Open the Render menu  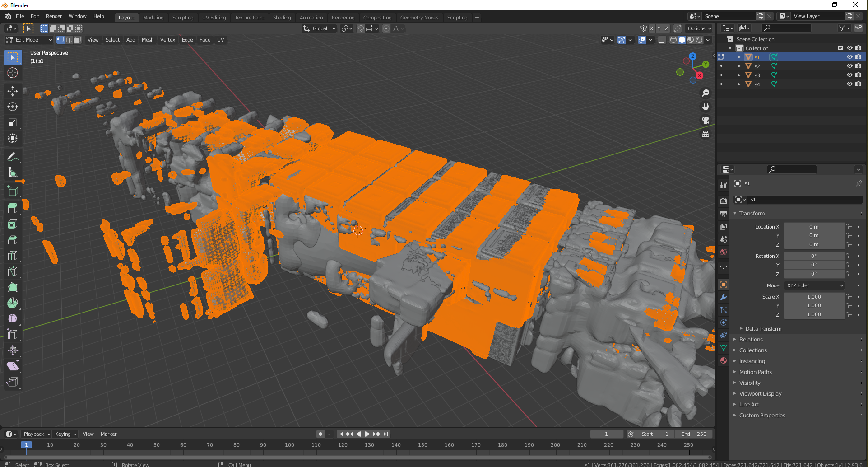(54, 16)
